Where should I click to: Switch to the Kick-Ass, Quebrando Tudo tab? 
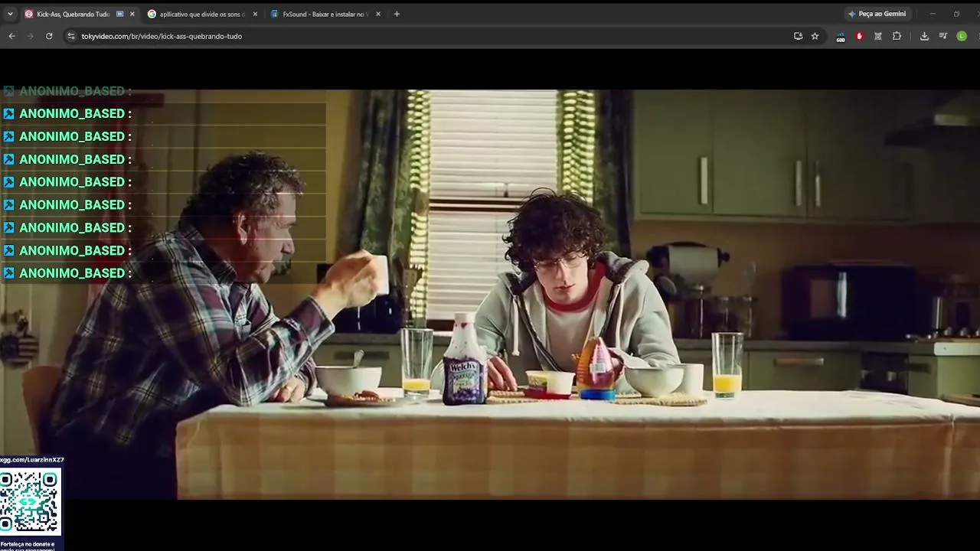pos(73,14)
